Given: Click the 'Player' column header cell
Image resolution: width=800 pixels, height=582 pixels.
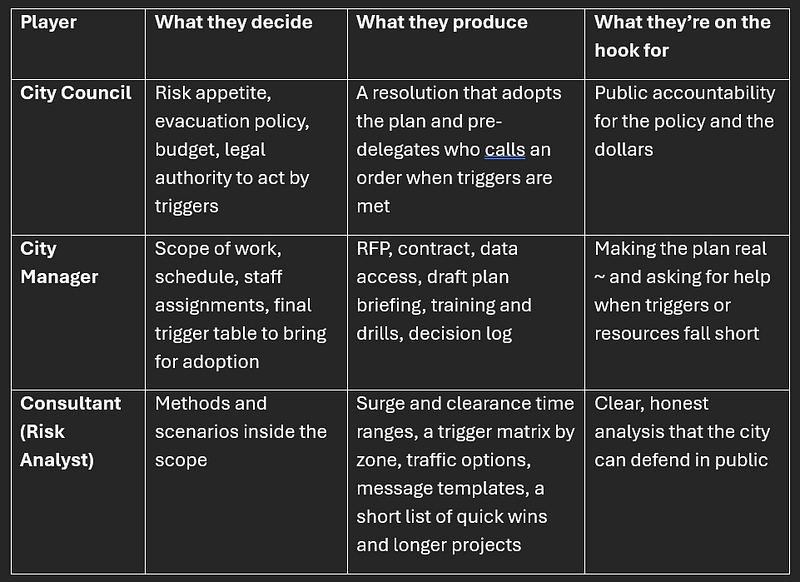Looking at the screenshot, I should (x=78, y=44).
